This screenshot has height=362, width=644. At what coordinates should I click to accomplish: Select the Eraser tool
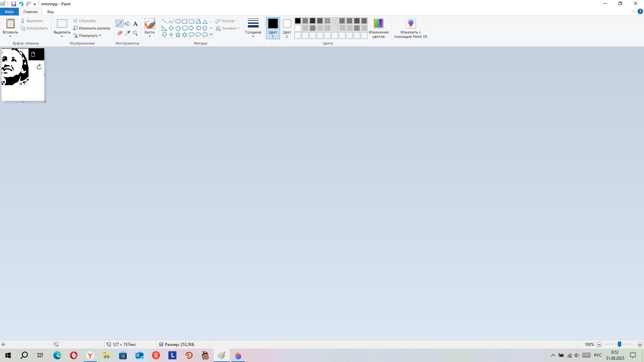click(119, 33)
